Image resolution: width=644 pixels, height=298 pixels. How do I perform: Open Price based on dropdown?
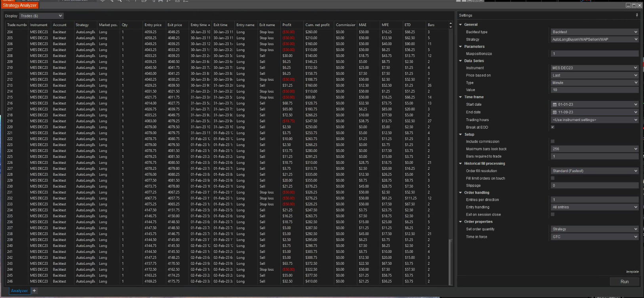pyautogui.click(x=594, y=75)
